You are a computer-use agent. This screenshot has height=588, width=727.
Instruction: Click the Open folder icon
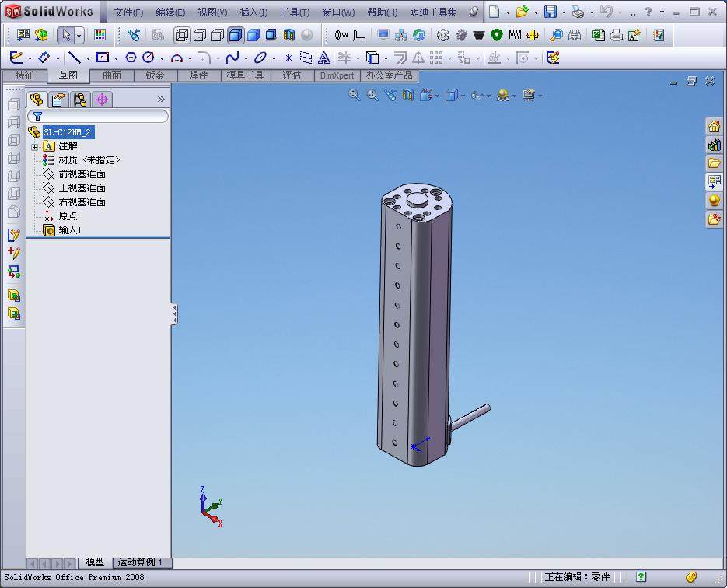[522, 12]
